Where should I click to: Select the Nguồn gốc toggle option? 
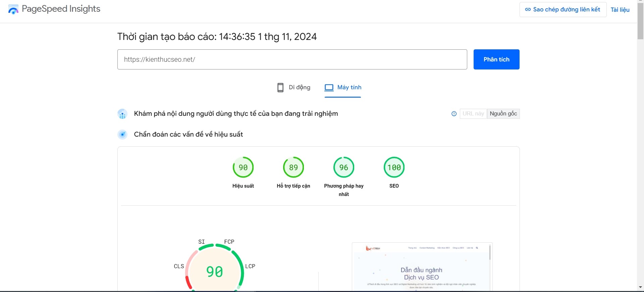pyautogui.click(x=503, y=114)
